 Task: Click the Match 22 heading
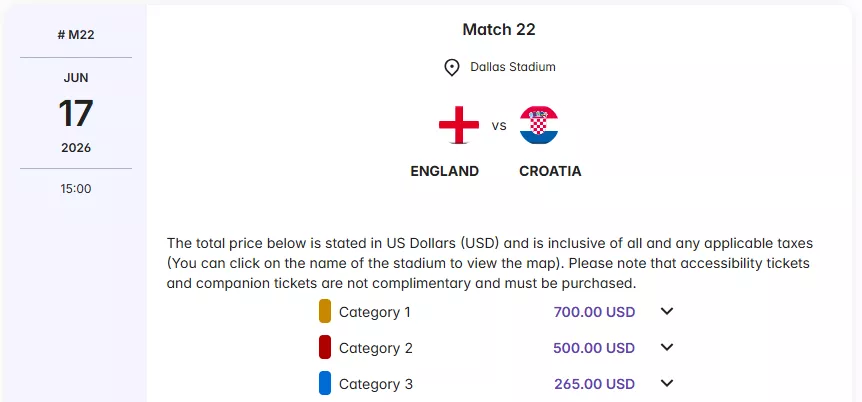pos(499,29)
